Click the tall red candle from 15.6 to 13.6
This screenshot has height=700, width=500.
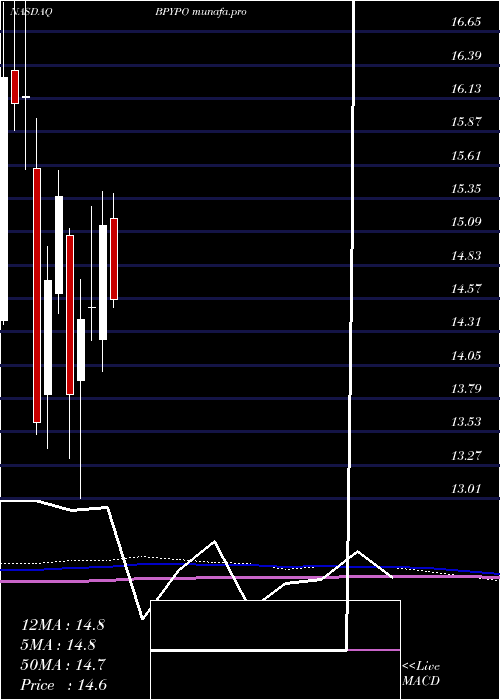coord(37,295)
